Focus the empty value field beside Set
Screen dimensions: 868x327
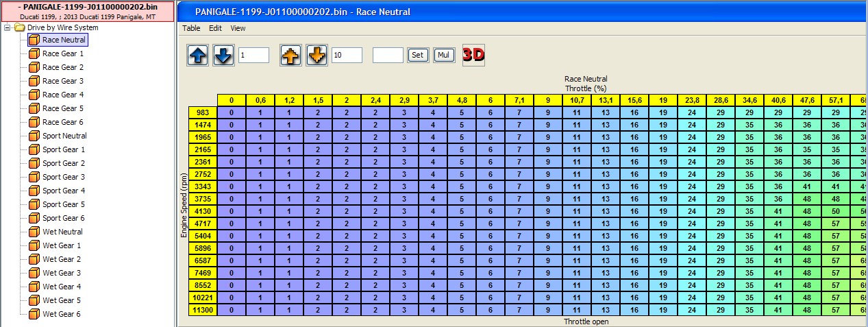point(388,55)
